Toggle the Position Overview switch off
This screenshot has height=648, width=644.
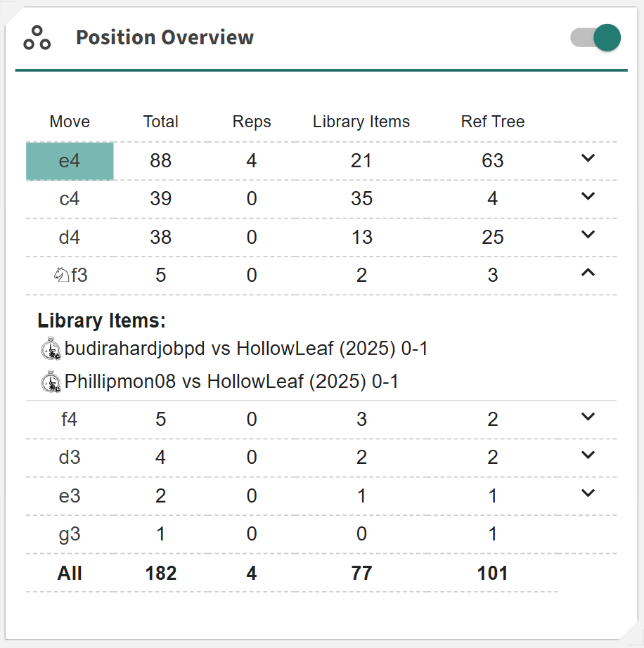(x=595, y=38)
